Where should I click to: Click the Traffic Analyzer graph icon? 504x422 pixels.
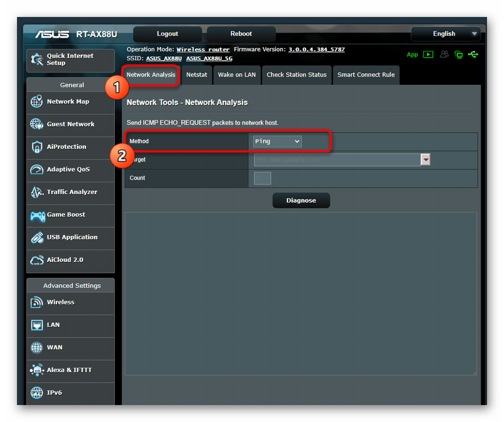click(x=37, y=192)
